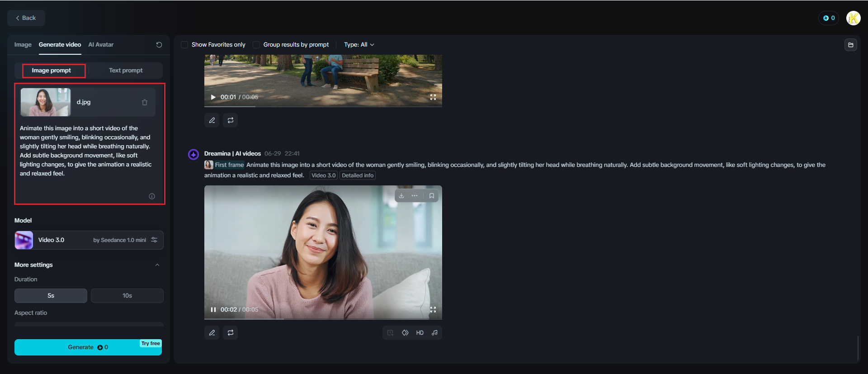Open the Type: All filter dropdown
Image resolution: width=868 pixels, height=374 pixels.
click(359, 45)
